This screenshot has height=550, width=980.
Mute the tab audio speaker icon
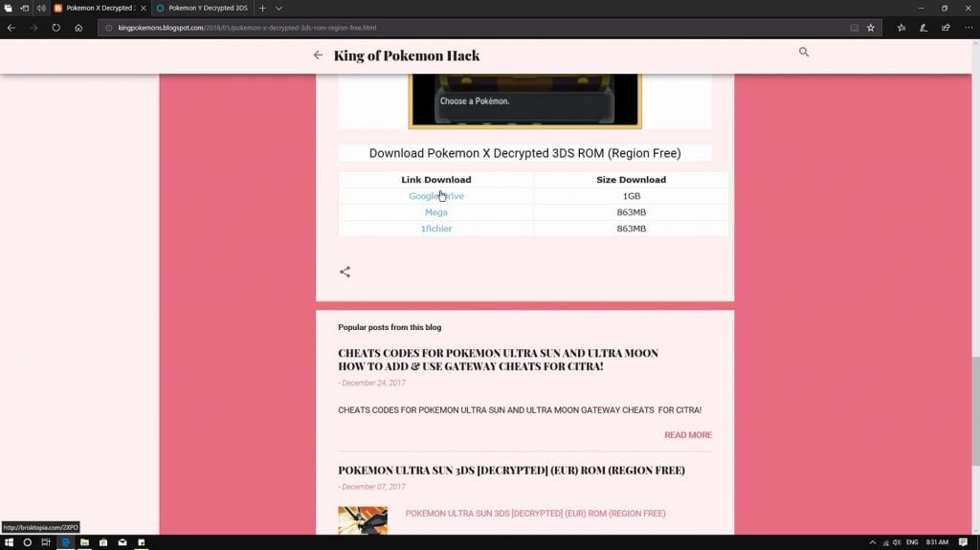tap(41, 8)
